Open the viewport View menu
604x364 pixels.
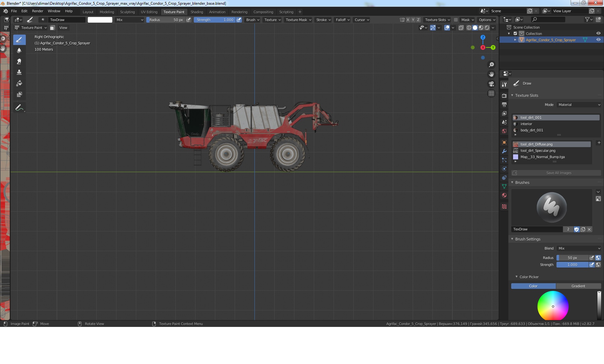[63, 28]
